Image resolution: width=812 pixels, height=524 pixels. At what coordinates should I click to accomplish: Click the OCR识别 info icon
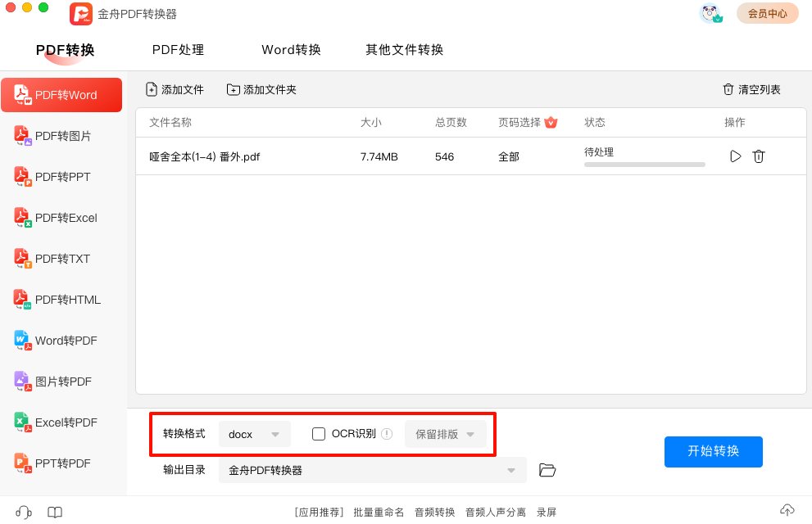(x=388, y=434)
